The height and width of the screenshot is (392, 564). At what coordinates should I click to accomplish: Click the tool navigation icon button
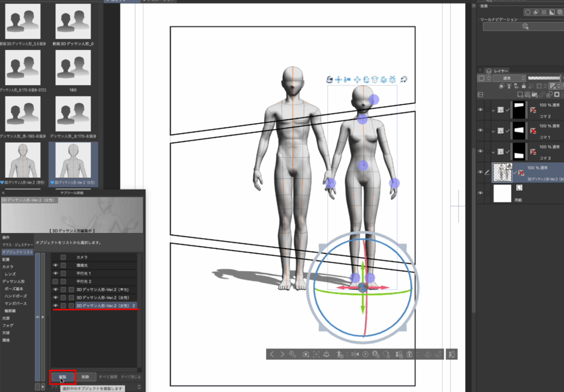point(525,26)
